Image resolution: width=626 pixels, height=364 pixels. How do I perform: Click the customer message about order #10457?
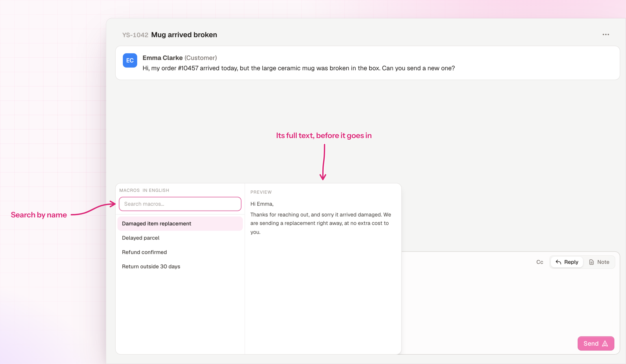(299, 68)
